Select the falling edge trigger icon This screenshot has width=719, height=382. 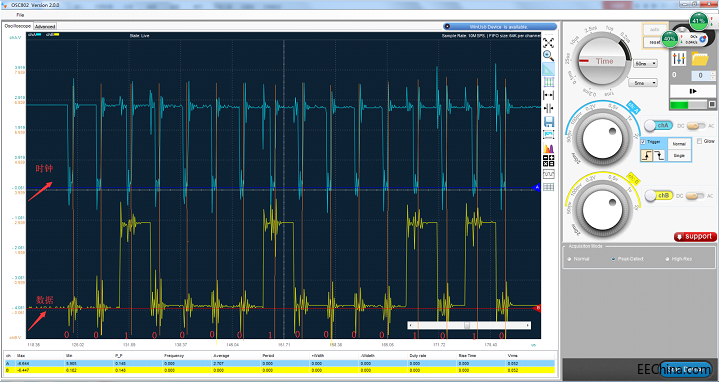click(x=659, y=156)
